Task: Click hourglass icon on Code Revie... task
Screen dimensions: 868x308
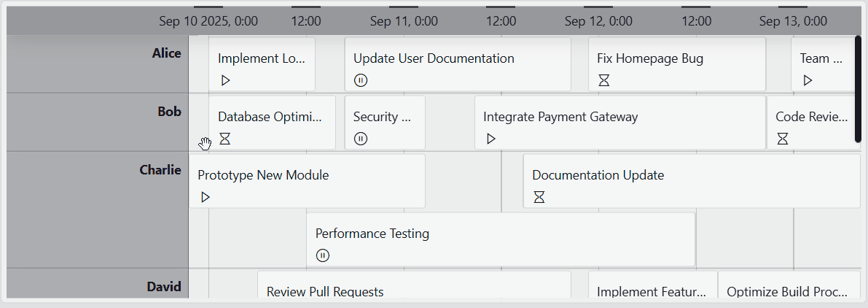Action: (782, 139)
